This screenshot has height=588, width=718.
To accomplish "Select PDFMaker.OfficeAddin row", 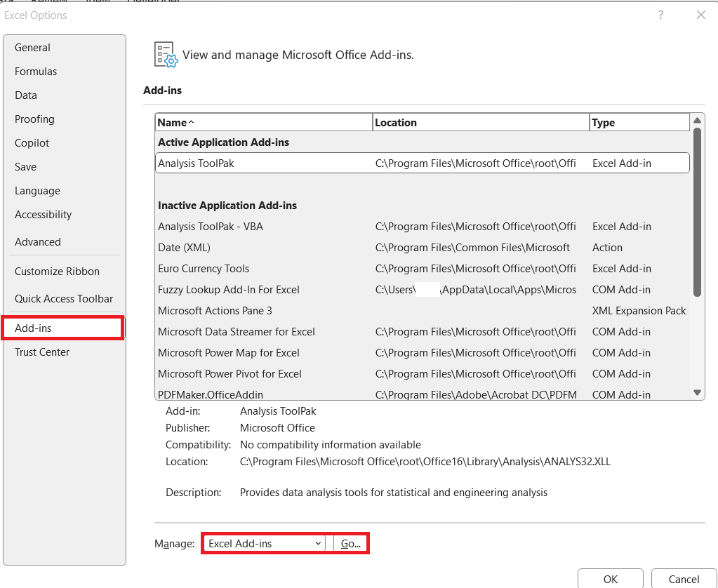I will coord(423,394).
